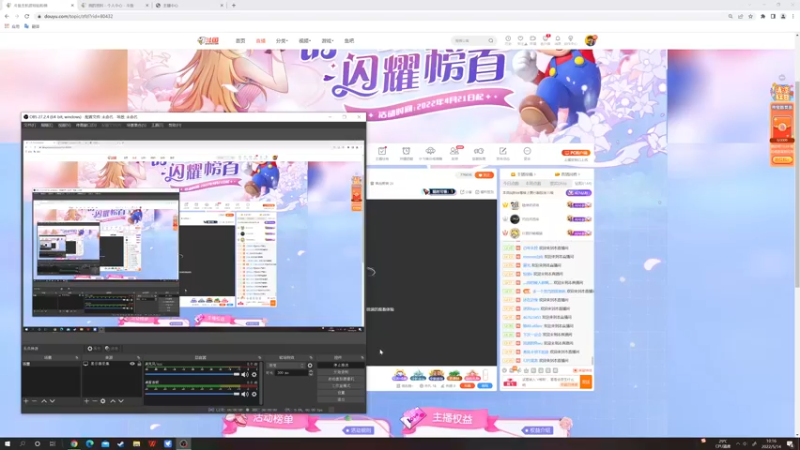Click the browser reload button
The image size is (800, 450).
tap(27, 16)
